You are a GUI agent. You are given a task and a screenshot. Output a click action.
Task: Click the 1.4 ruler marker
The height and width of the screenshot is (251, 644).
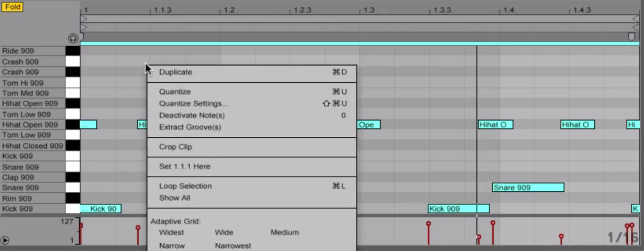tap(508, 10)
